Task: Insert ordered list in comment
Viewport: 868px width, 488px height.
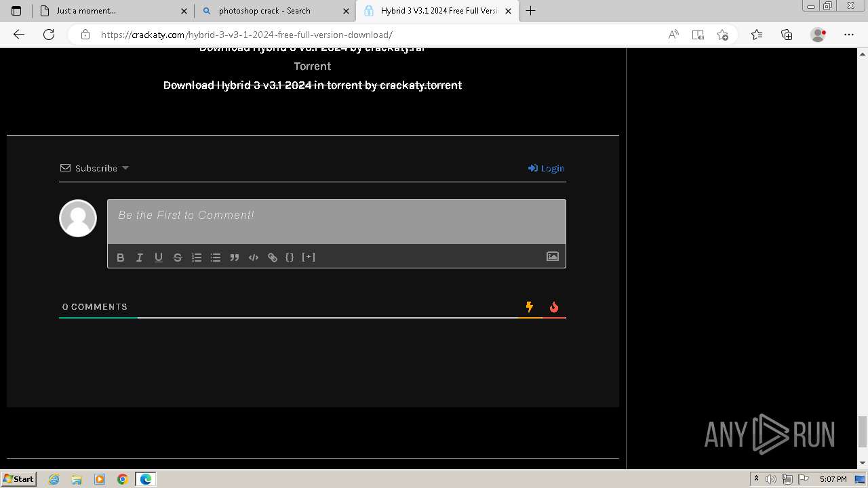Action: coord(197,258)
